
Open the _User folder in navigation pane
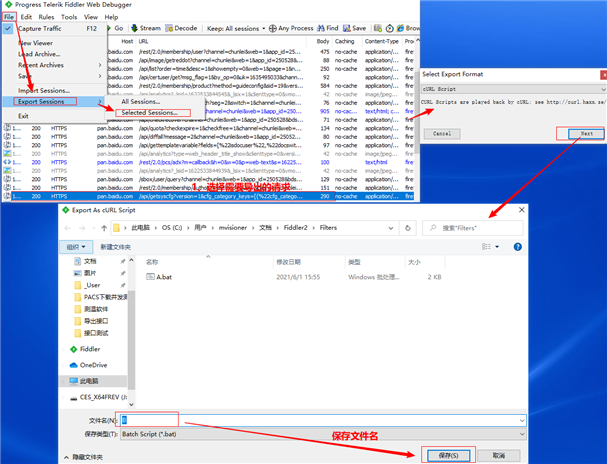pos(93,285)
